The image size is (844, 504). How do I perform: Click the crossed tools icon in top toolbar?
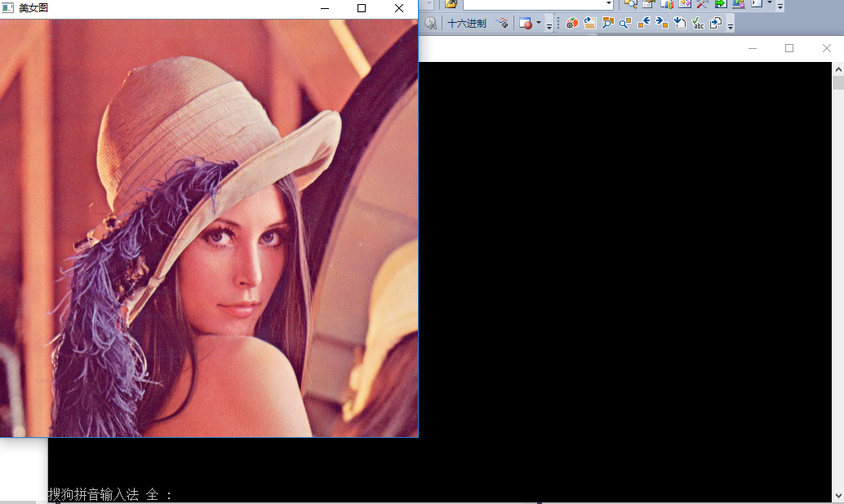tap(703, 4)
